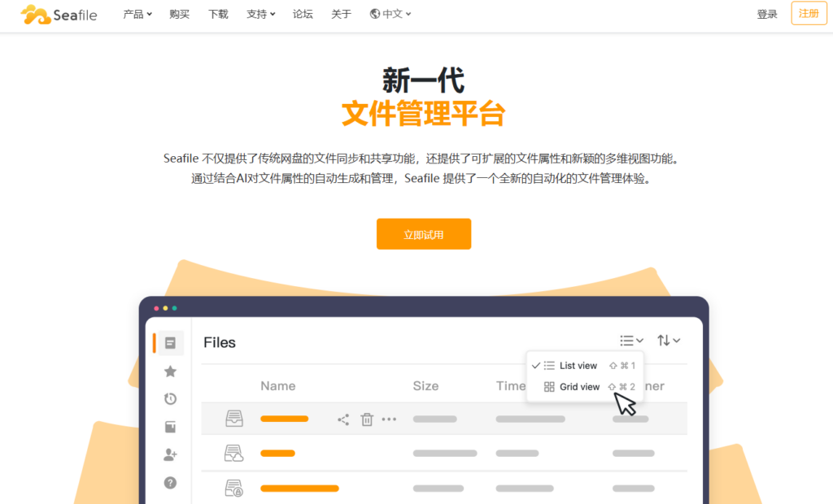Click the history clock sidebar icon
The image size is (833, 504).
(170, 399)
